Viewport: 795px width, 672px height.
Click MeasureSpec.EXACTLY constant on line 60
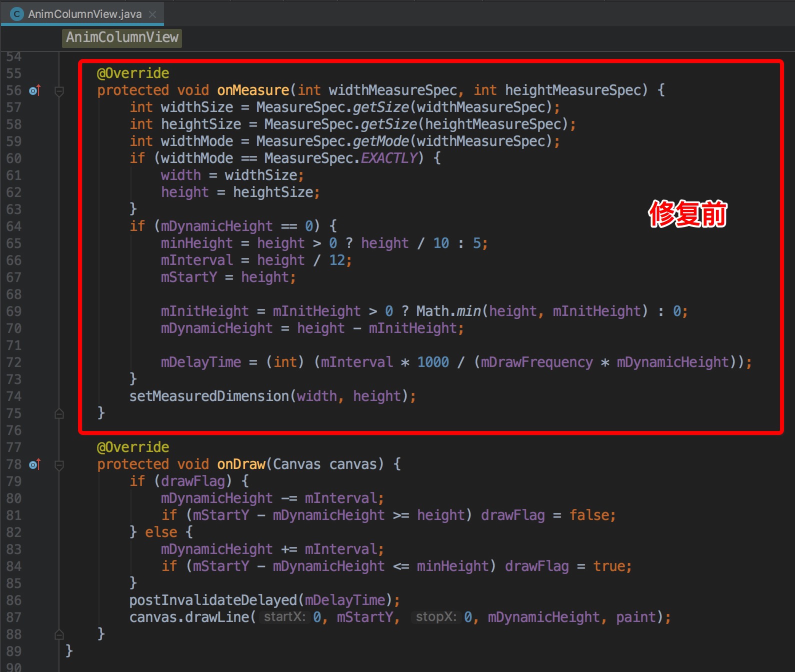click(341, 158)
